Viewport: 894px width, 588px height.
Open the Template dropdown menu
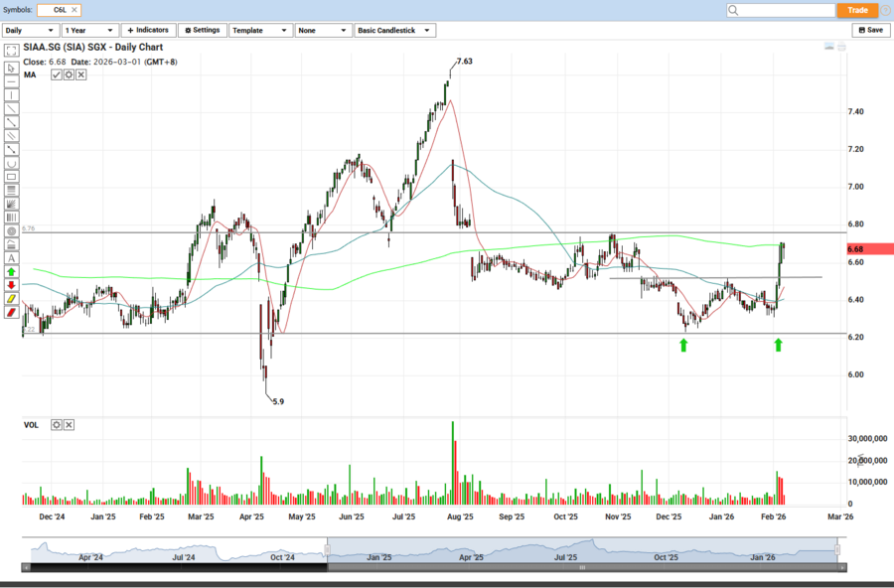click(x=260, y=31)
